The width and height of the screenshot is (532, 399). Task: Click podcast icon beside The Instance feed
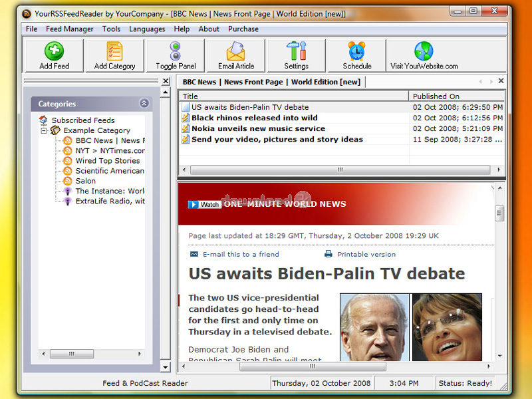68,191
